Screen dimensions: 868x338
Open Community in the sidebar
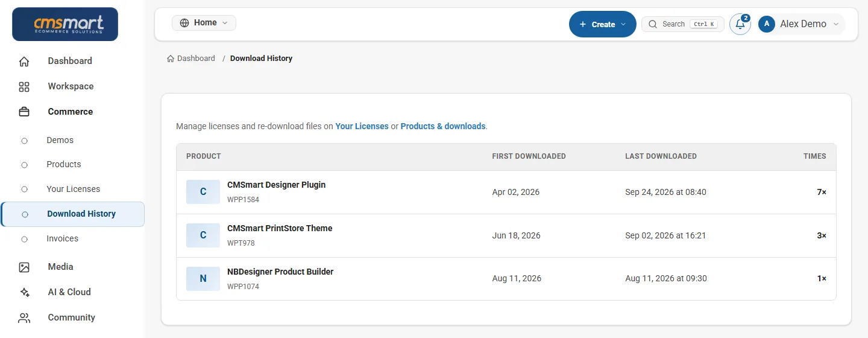72,317
